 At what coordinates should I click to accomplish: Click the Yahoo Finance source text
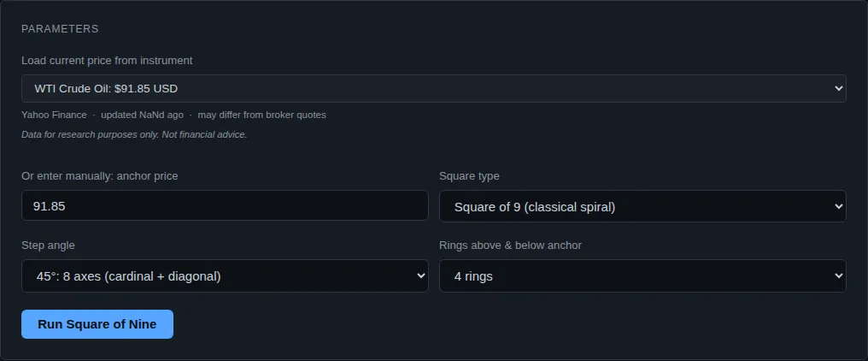55,115
